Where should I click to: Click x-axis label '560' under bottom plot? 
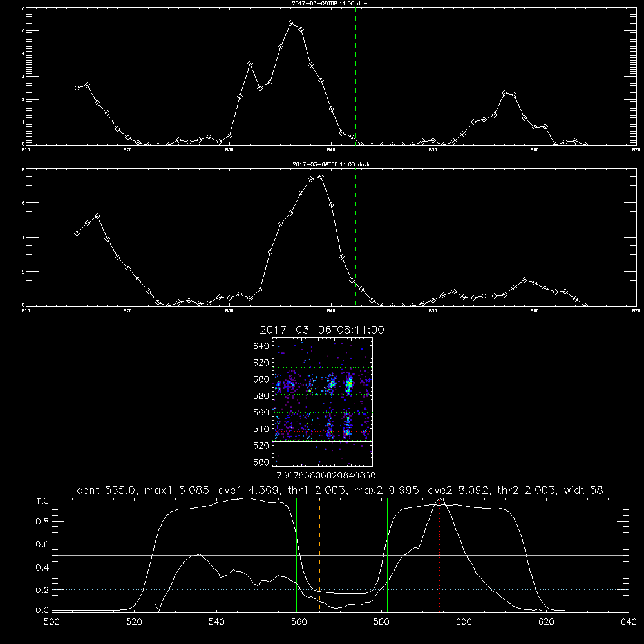[299, 622]
